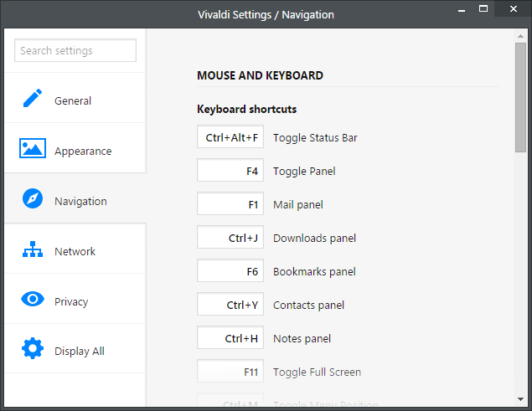The image size is (532, 411).
Task: Click the Mail panel label
Action: point(298,205)
